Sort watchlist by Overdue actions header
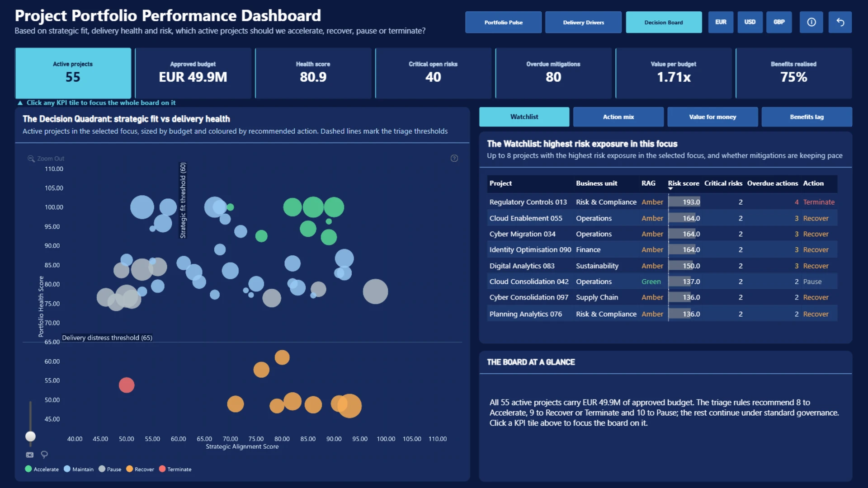The image size is (868, 488). pos(772,183)
